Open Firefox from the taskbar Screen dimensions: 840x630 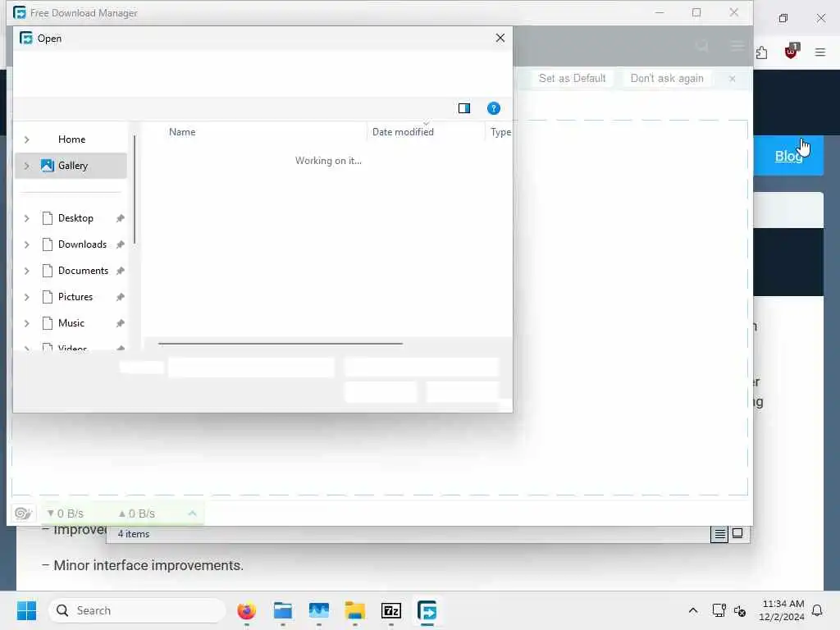[246, 610]
